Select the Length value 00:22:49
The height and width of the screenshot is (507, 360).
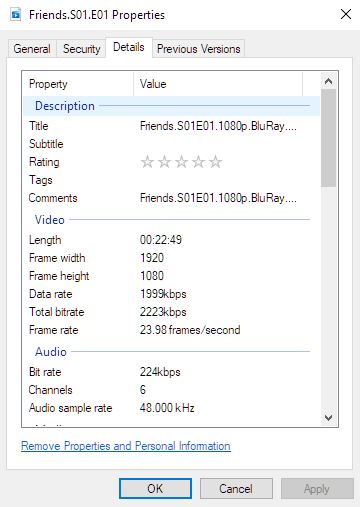161,240
